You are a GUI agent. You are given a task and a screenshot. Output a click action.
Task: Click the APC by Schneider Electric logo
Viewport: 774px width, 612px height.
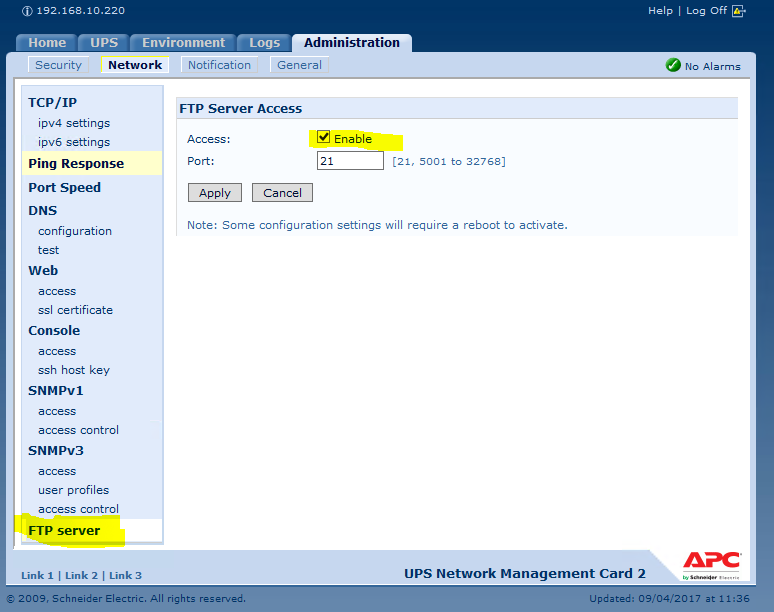pos(711,563)
